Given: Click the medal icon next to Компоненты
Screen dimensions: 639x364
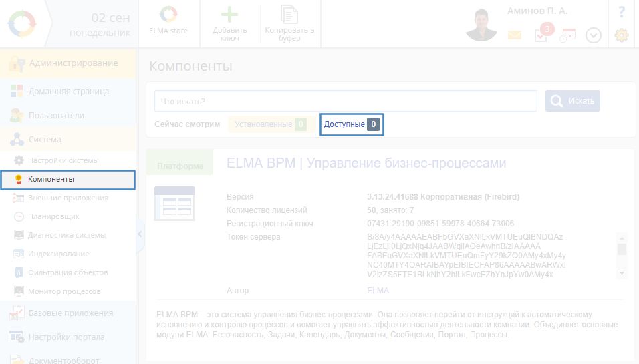Looking at the screenshot, I should pyautogui.click(x=18, y=180).
